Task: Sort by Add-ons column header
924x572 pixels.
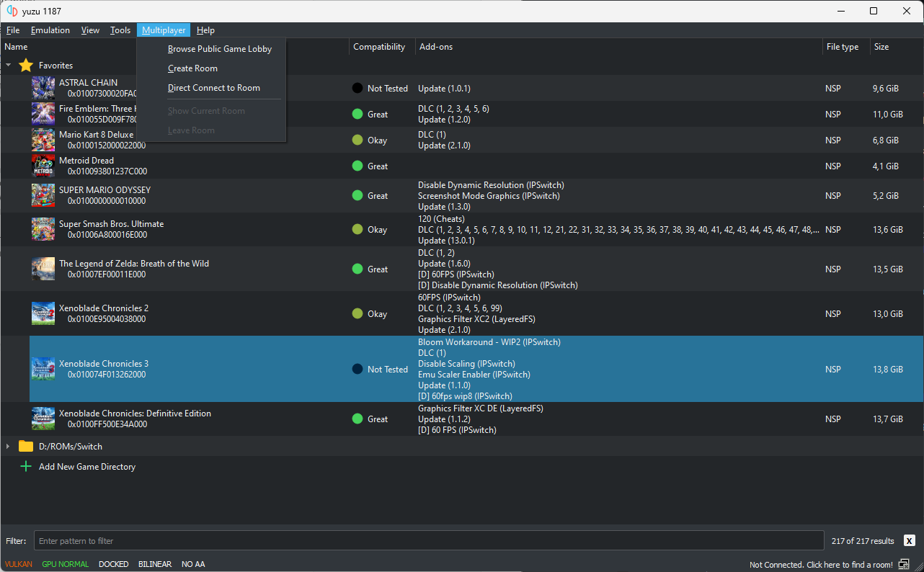Action: 619,47
